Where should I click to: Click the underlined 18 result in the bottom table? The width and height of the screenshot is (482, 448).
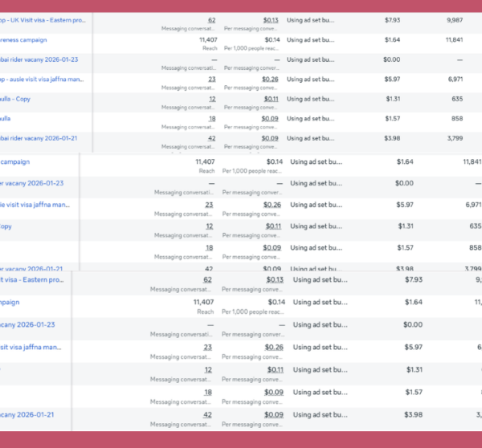click(x=207, y=392)
